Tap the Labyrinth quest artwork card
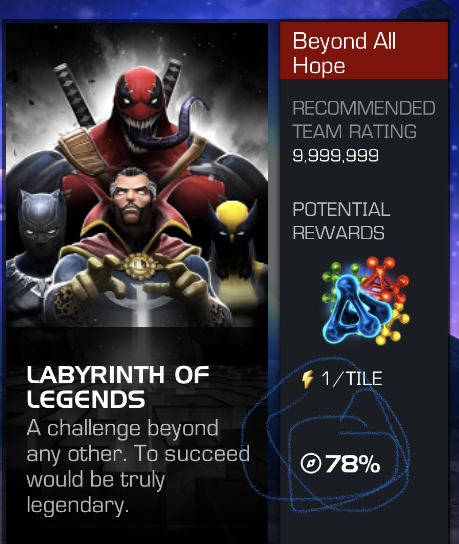This screenshot has width=459, height=544. click(137, 282)
